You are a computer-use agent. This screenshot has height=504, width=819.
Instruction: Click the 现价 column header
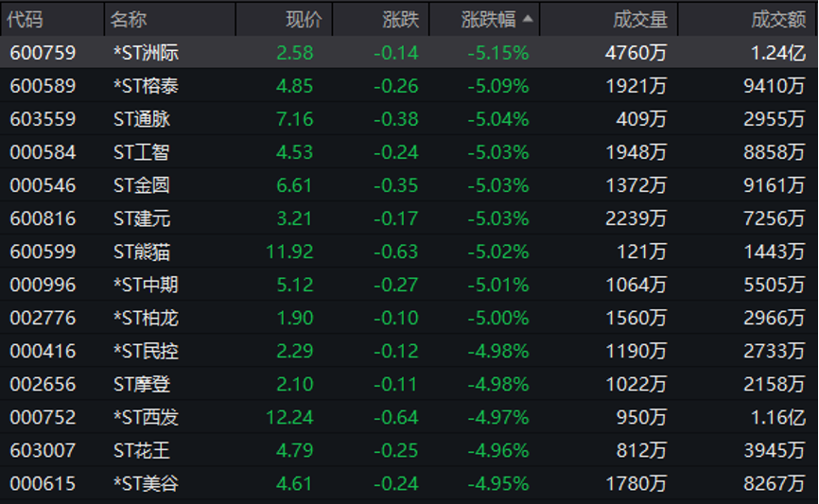304,20
